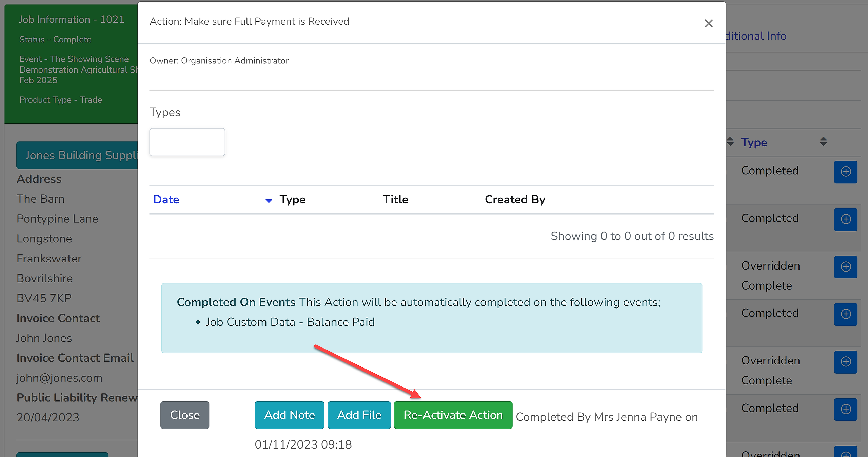Sort notes by Date column
The image size is (868, 457).
tap(166, 199)
